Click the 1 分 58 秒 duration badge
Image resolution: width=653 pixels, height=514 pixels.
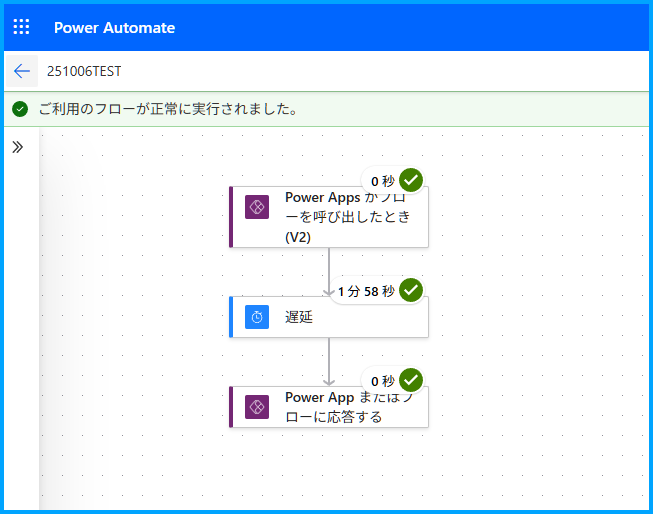pos(366,291)
